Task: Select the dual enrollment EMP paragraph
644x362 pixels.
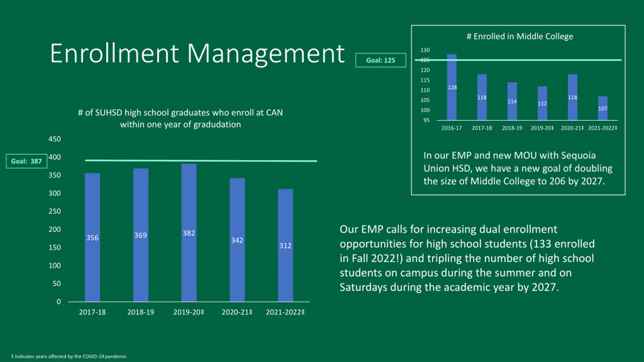Action: (467, 258)
